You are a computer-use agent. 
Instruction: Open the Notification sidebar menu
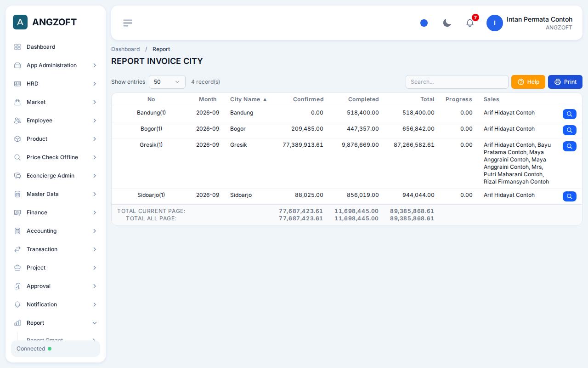(x=56, y=305)
